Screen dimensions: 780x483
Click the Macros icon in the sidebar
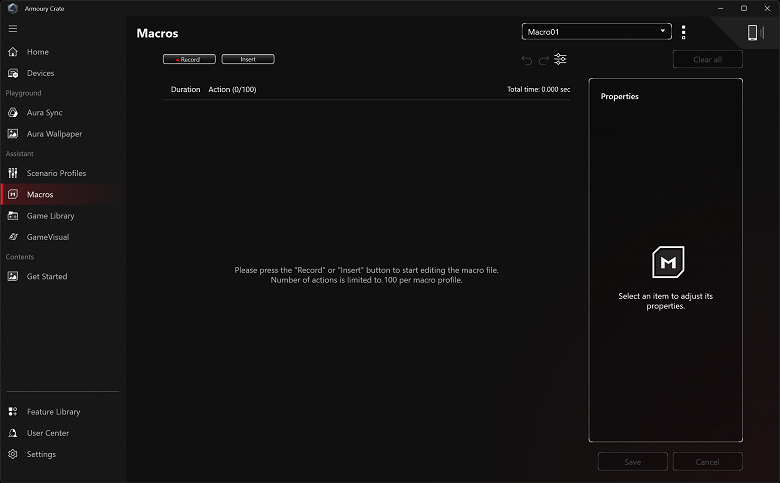13,194
